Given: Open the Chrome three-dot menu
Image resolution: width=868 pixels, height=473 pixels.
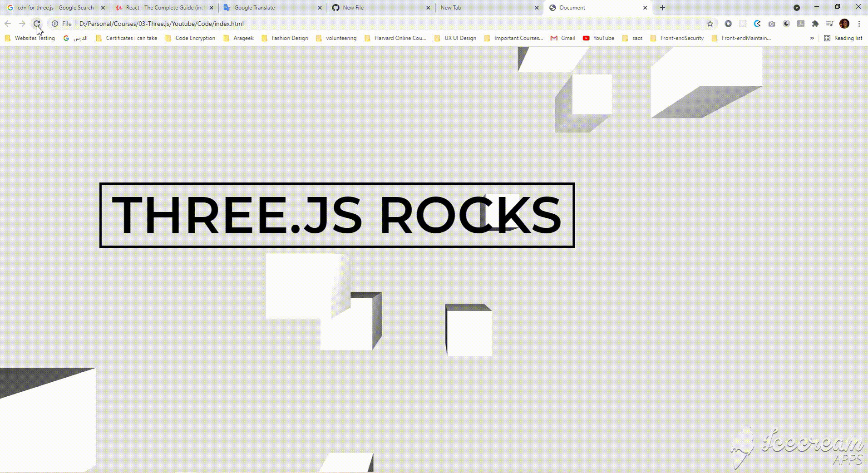Looking at the screenshot, I should point(859,24).
